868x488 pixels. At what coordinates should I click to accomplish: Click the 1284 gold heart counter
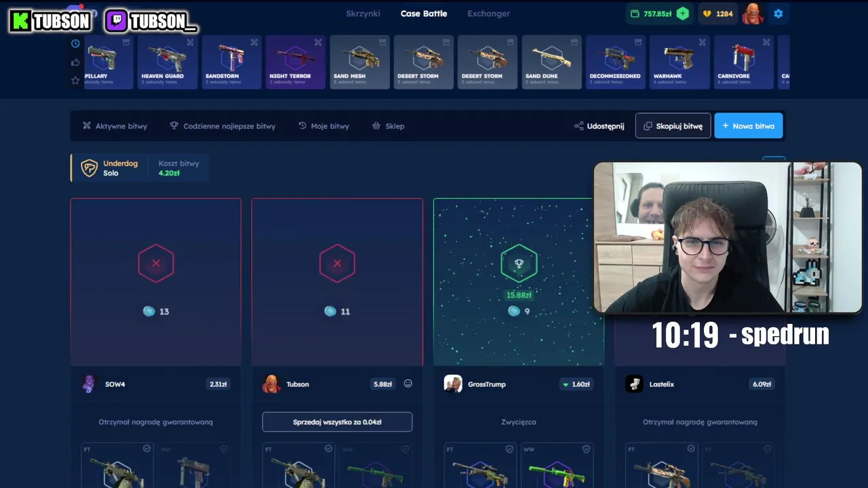coord(719,14)
